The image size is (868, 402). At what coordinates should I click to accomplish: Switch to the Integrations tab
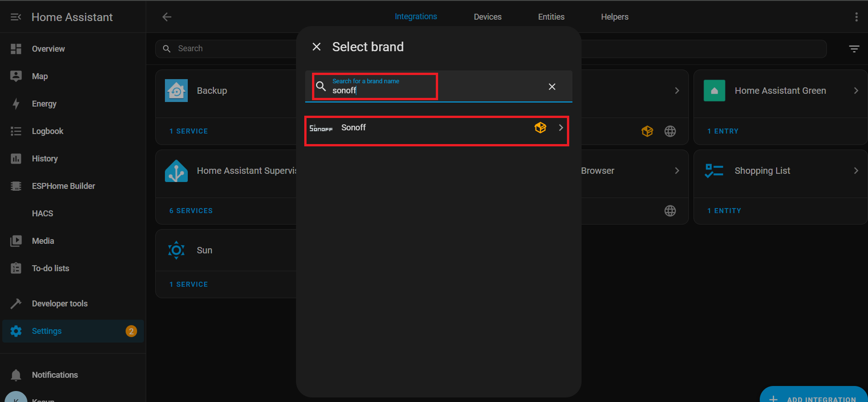click(416, 16)
